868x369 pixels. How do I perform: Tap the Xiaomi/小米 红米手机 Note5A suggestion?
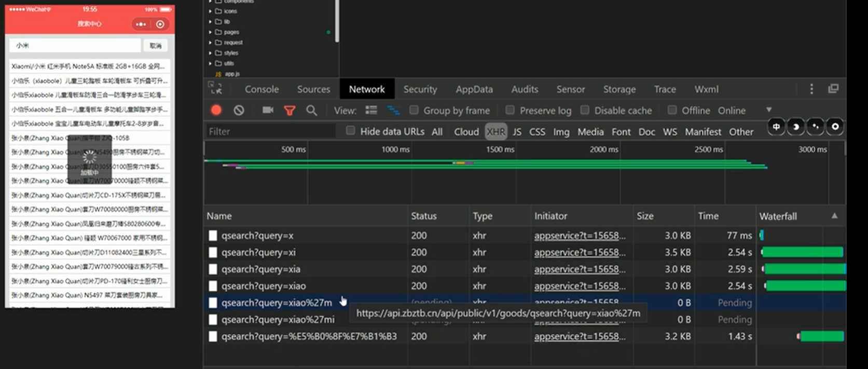pyautogui.click(x=90, y=66)
